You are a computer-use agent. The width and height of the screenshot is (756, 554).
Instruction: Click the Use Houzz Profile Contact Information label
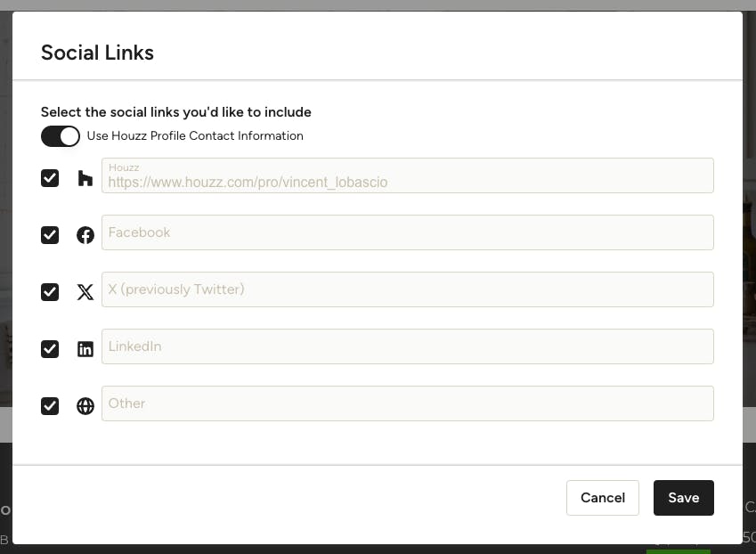pos(195,136)
